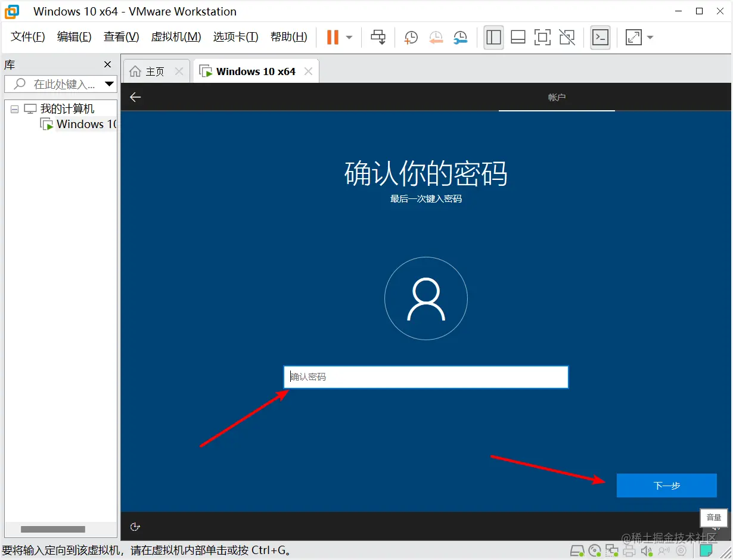Click the USB voice device status icon
Image resolution: width=733 pixels, height=560 pixels.
(x=664, y=551)
